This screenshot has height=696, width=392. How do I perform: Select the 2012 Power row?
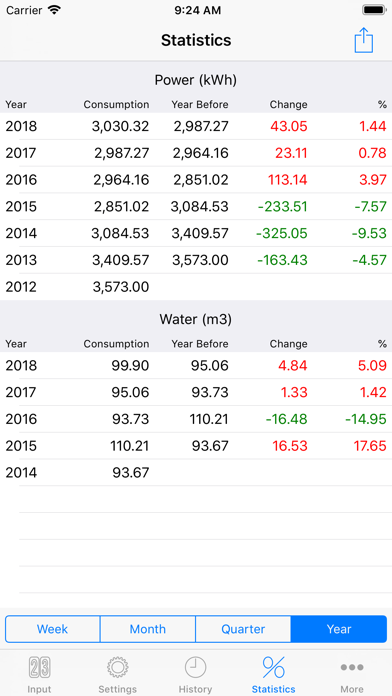pyautogui.click(x=196, y=287)
